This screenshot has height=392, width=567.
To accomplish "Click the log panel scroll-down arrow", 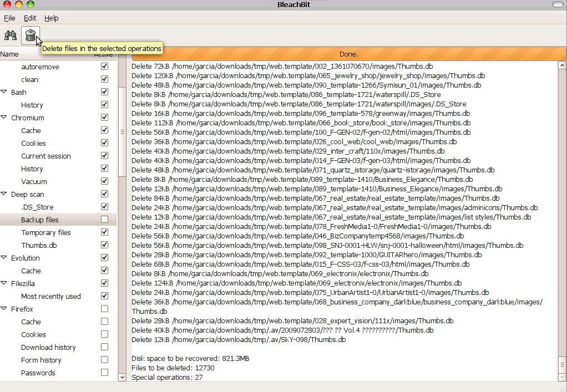I will tap(562, 377).
